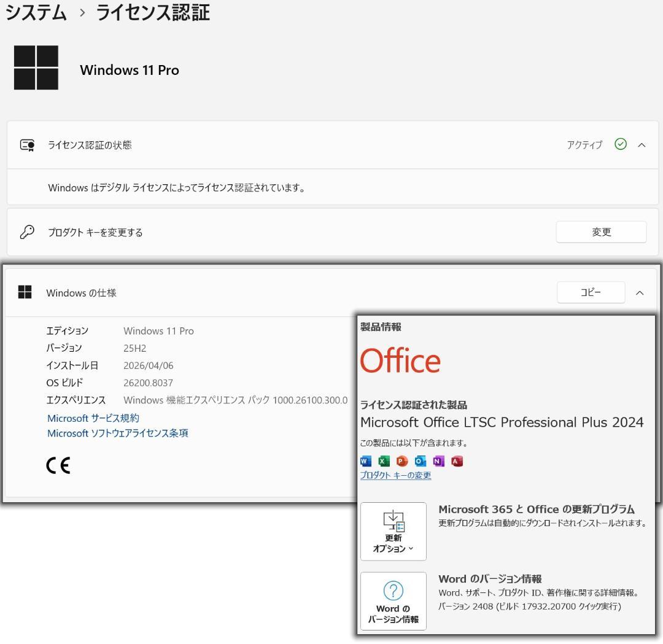The image size is (663, 644).
Task: Click the ライセンス認証の状態 label
Action: point(90,145)
